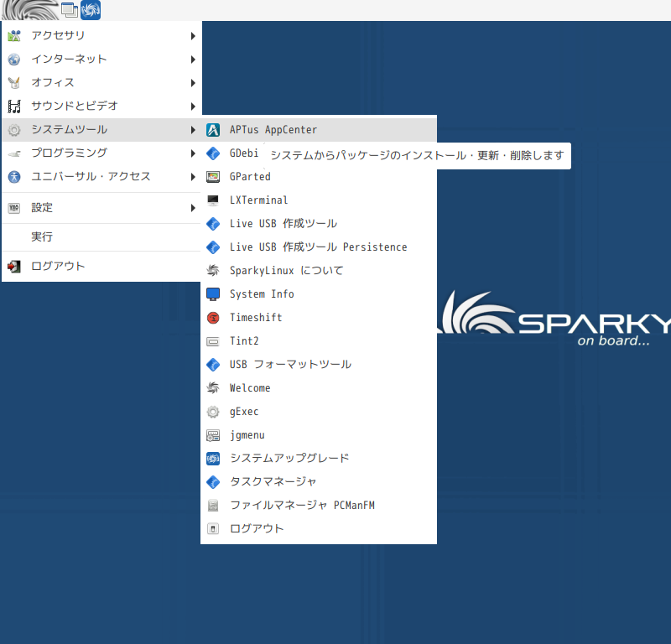Open Live USB 作成ツール Persistence

(x=319, y=247)
